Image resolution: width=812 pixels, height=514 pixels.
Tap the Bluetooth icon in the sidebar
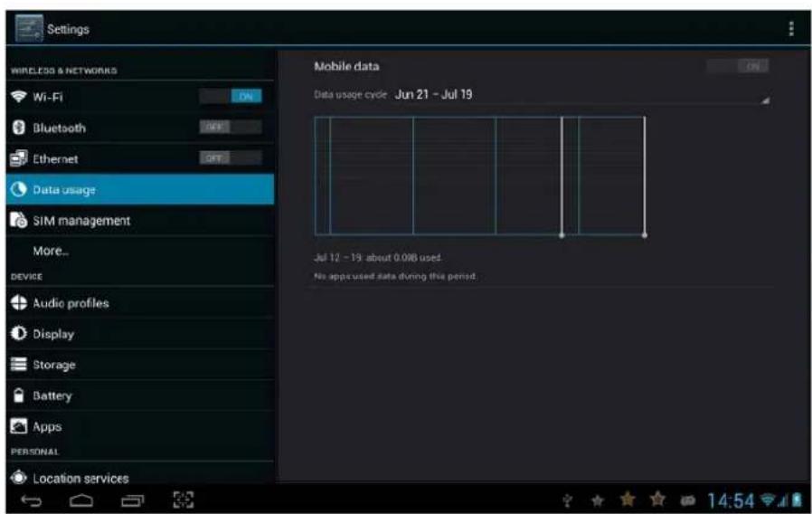point(19,128)
